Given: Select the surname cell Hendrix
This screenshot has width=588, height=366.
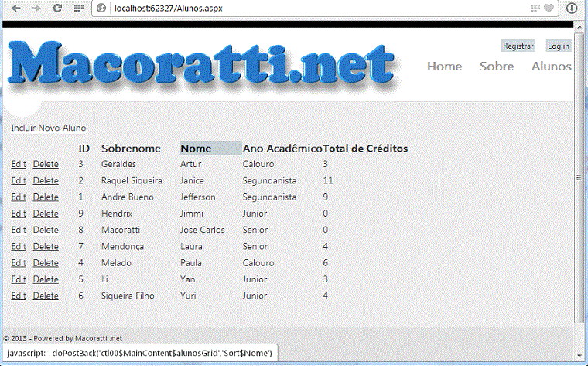Looking at the screenshot, I should [x=117, y=214].
